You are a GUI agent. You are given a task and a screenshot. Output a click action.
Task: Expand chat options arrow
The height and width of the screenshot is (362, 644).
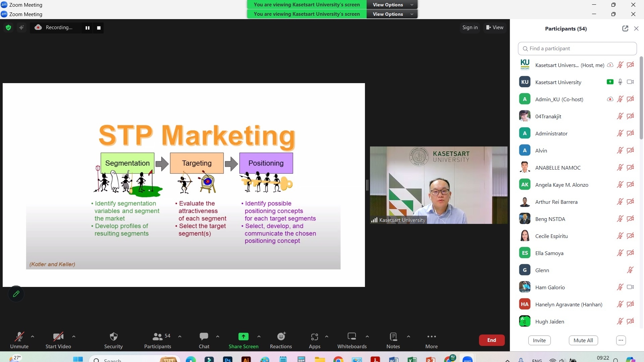(x=218, y=337)
